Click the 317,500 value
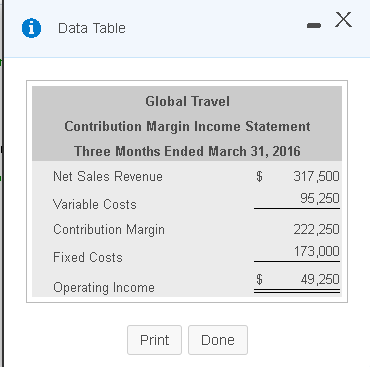This screenshot has width=370, height=367. [x=316, y=176]
